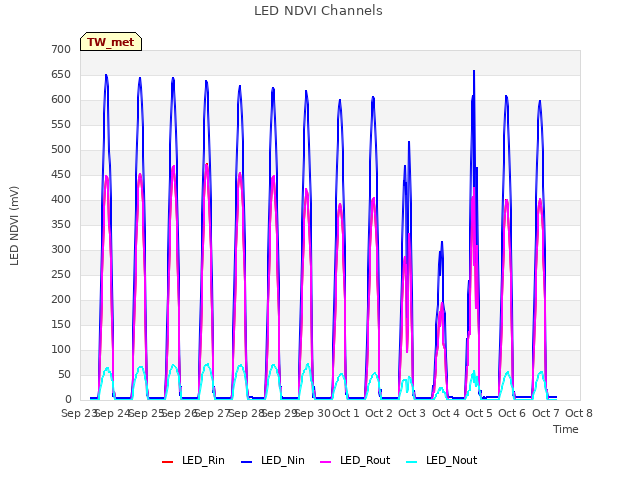640x480 pixels.
Task: Click the magenta peak on Sep 27
Action: (x=207, y=164)
